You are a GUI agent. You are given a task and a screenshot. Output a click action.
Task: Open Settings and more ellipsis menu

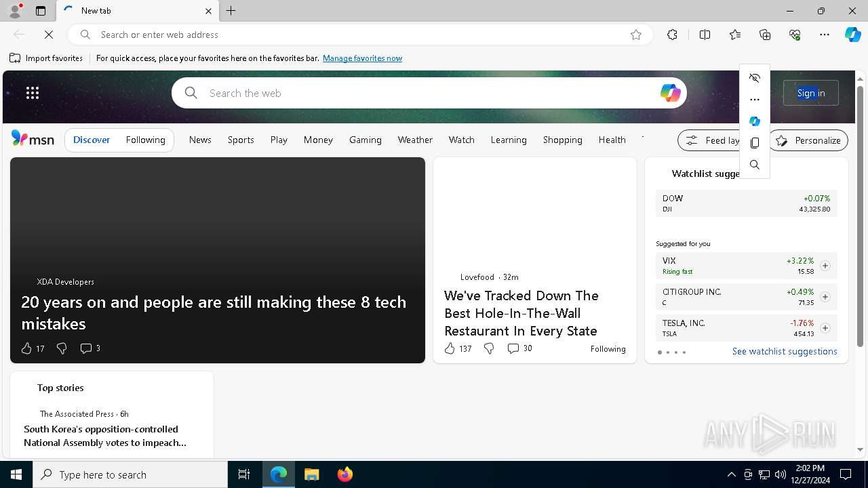click(x=825, y=35)
